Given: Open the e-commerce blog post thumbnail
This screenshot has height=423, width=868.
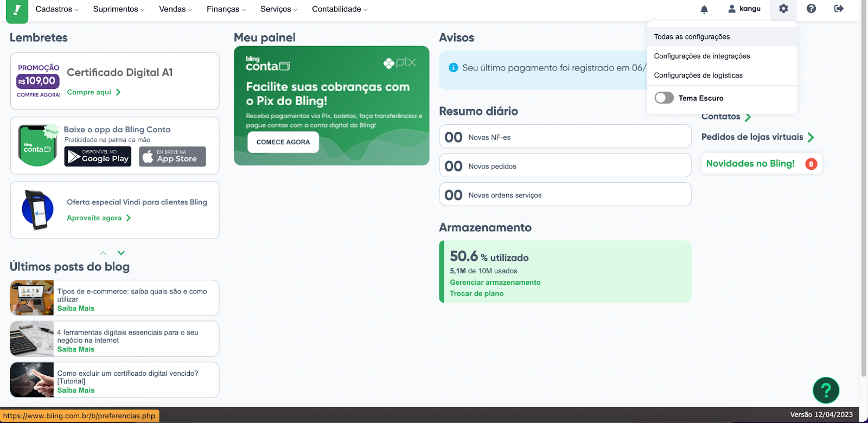Looking at the screenshot, I should coord(32,298).
